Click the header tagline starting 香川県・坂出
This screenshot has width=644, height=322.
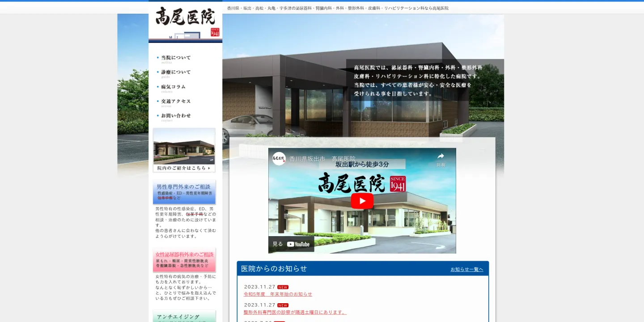pos(338,8)
